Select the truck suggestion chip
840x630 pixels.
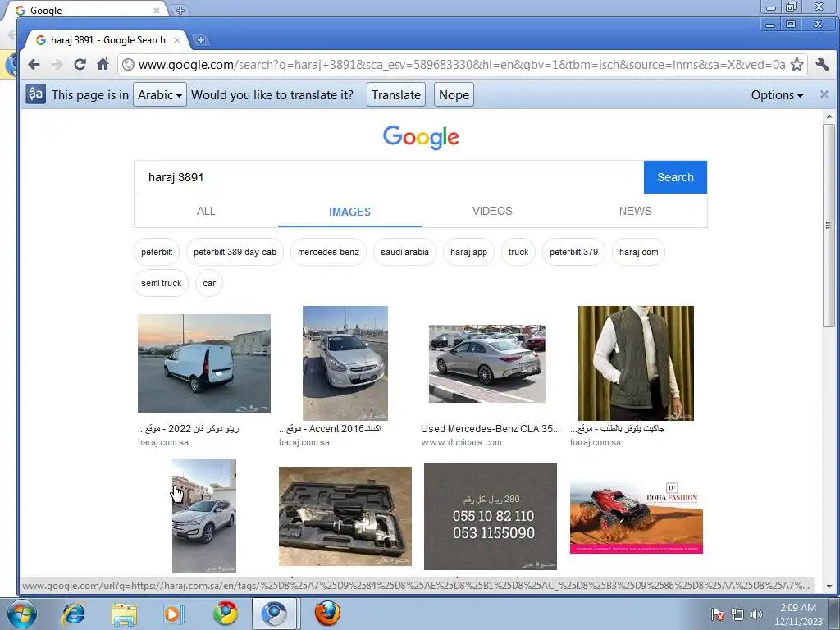(518, 252)
